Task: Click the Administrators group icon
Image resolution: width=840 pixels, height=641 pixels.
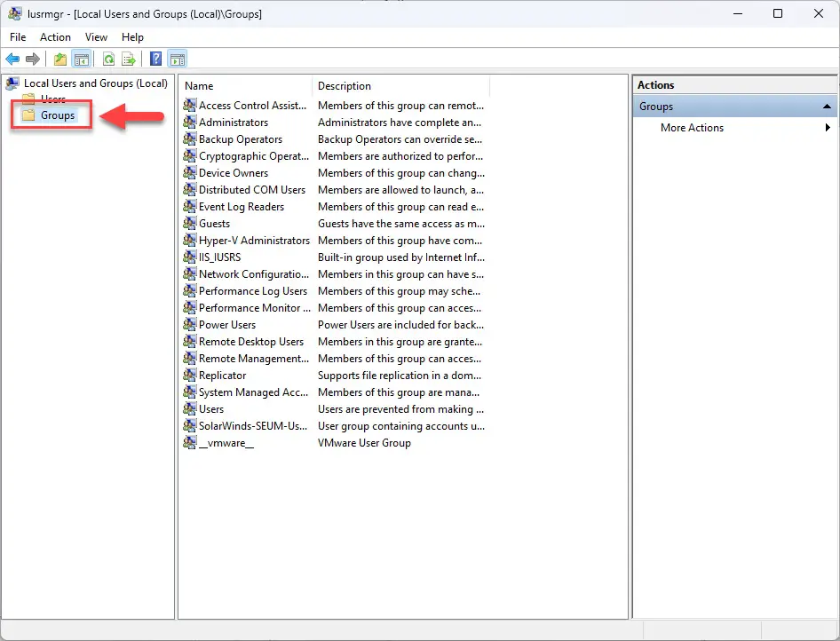Action: point(190,123)
